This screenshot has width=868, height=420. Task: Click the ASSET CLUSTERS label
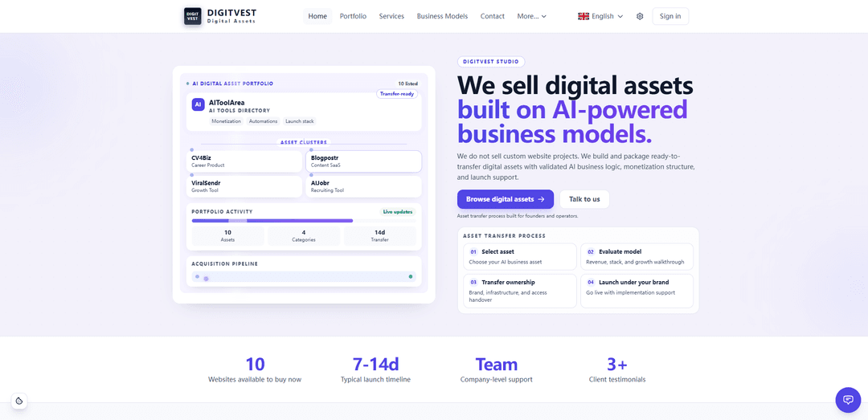[x=304, y=142]
